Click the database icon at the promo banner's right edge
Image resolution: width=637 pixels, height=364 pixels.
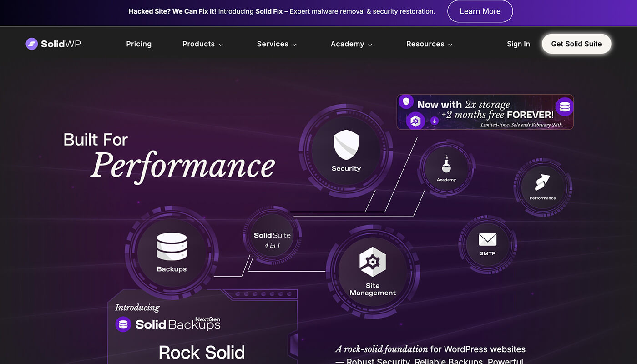tap(565, 107)
